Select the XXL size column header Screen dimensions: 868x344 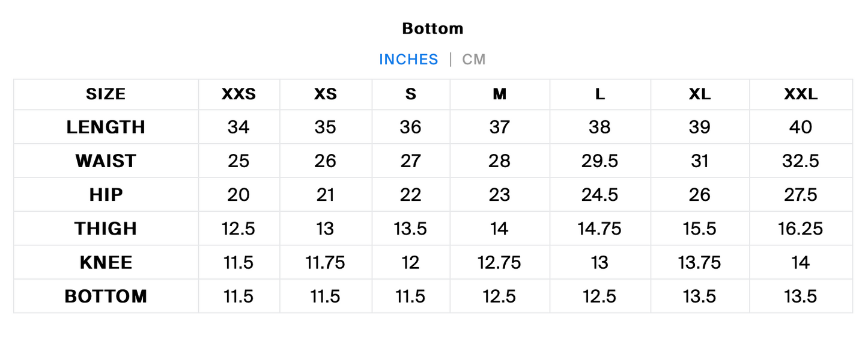coord(801,94)
